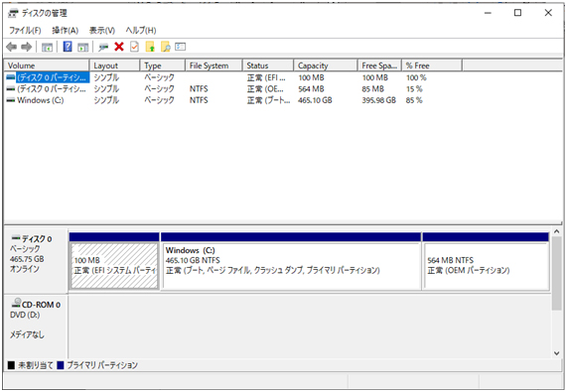Click the ディスク 0 disk icon
Viewport: 567px width, 392px height.
click(x=16, y=238)
